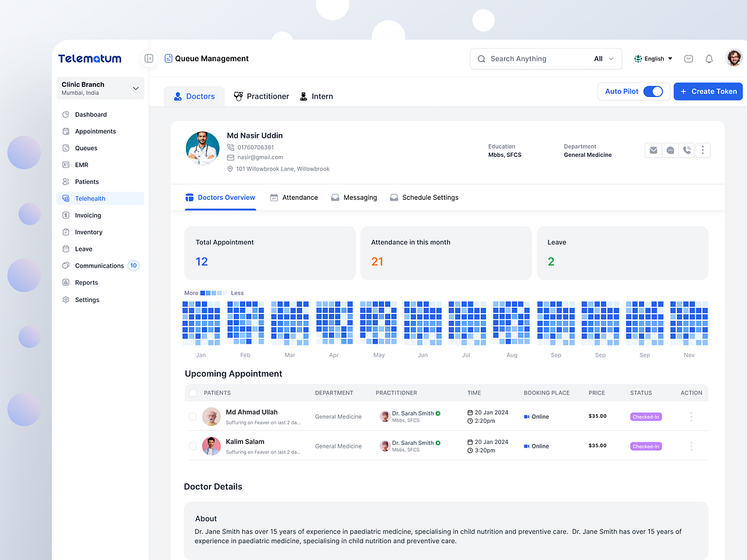
Task: Click the Create Token button
Action: click(708, 91)
